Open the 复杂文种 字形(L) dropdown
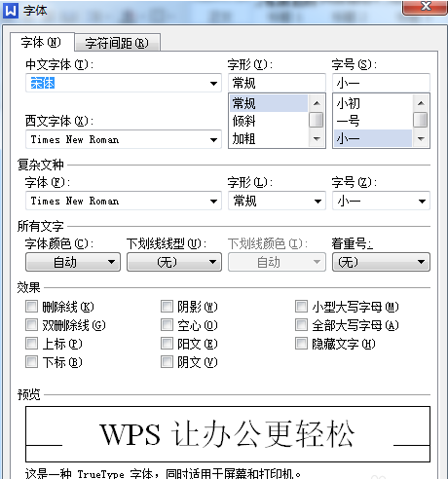 click(277, 201)
